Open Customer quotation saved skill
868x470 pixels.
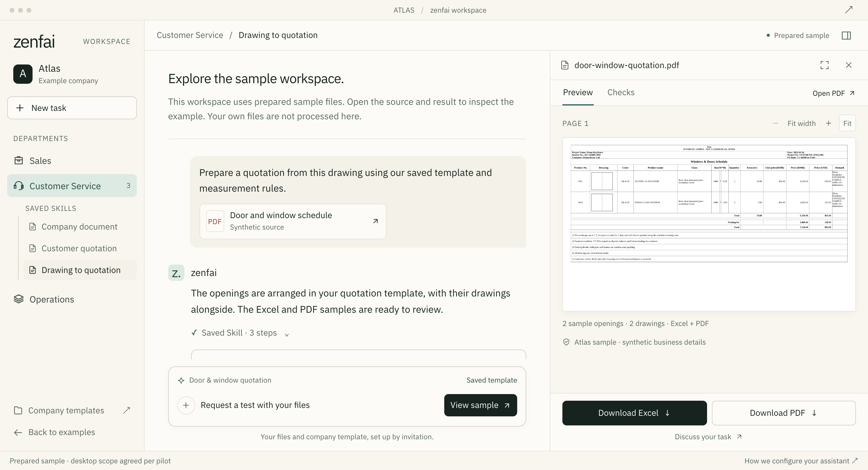(x=80, y=248)
